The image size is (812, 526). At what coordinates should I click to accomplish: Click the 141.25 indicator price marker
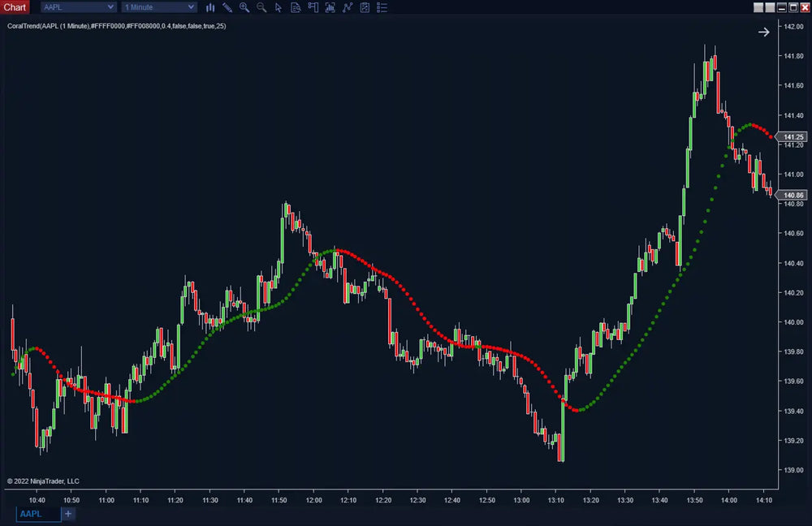point(793,137)
